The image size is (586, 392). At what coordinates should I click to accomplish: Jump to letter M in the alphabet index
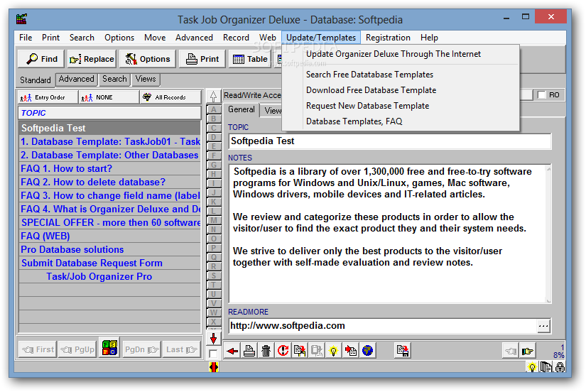(x=213, y=220)
